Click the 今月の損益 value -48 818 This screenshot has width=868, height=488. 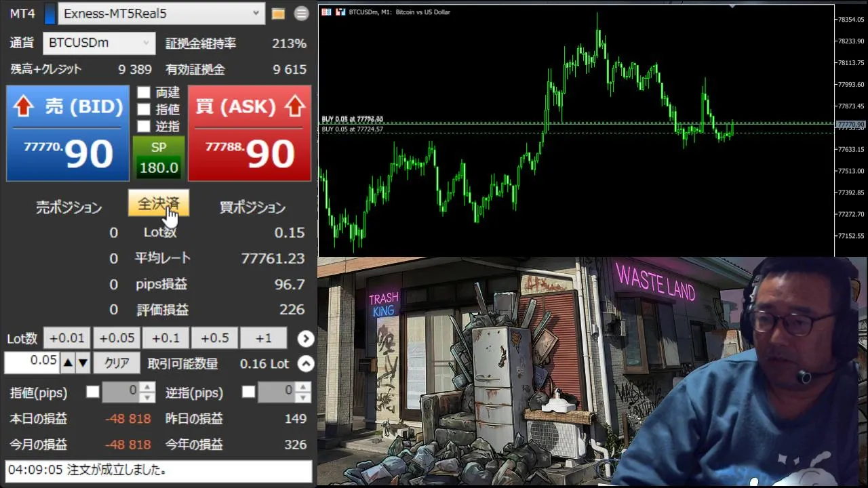(128, 445)
